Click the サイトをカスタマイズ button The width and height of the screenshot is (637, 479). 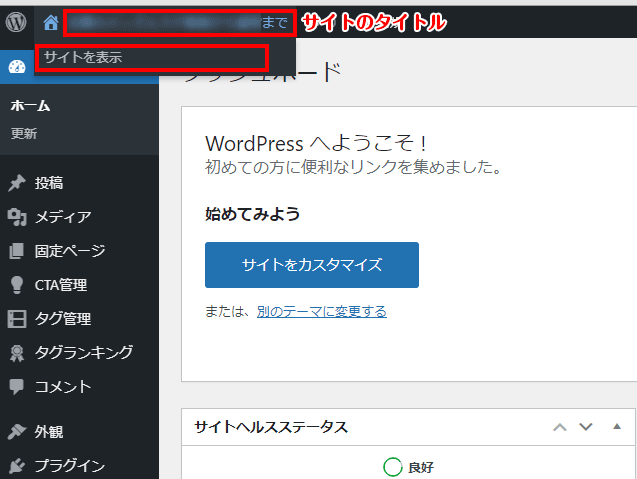(x=312, y=265)
